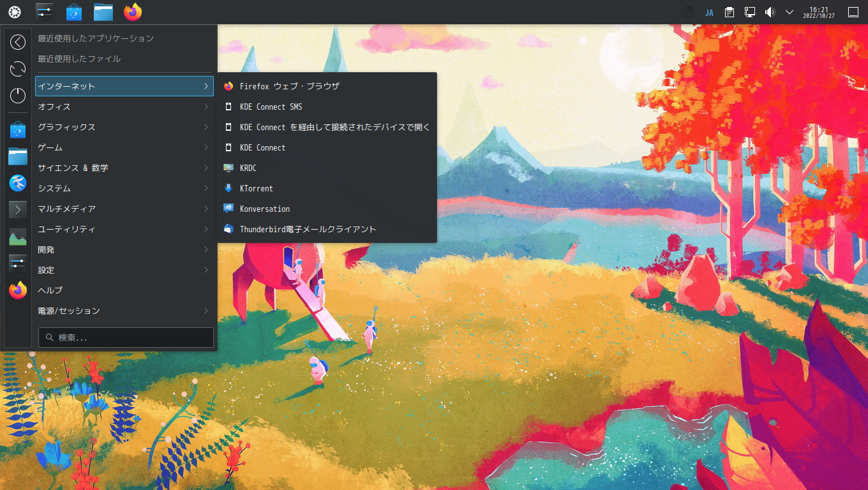This screenshot has width=868, height=490.
Task: Click the KRDC icon in the submenu
Action: (228, 168)
